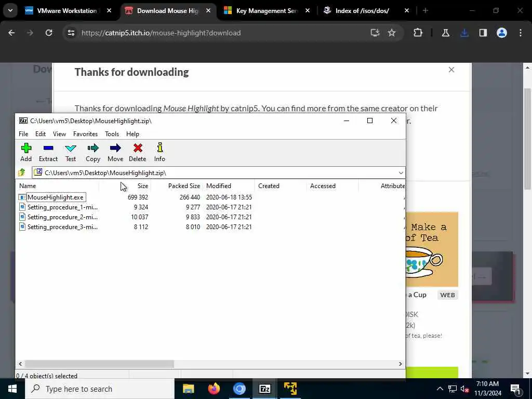Click the 2020-06-18 13:55 modified date
Viewport: 532px width, 399px height.
pos(229,197)
